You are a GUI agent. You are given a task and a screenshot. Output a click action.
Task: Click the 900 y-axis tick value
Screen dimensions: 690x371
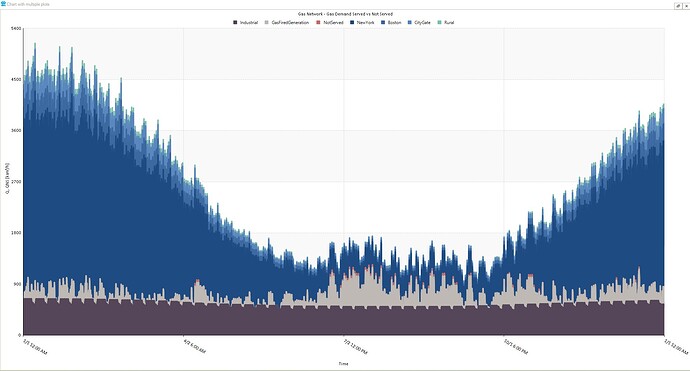point(17,284)
